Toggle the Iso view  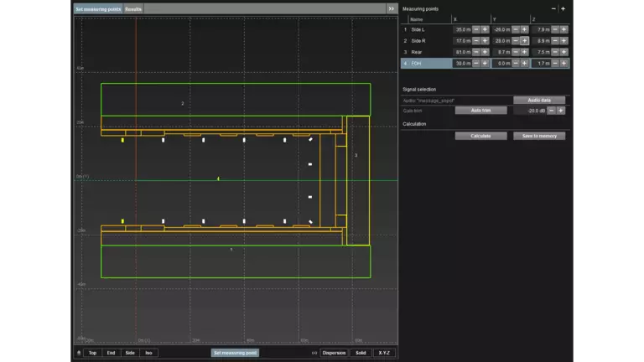click(148, 353)
